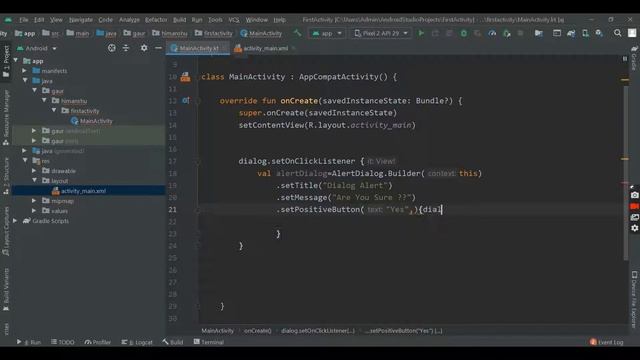Expand the drawable folder
Image resolution: width=640 pixels, height=360 pixels.
pos(34,171)
